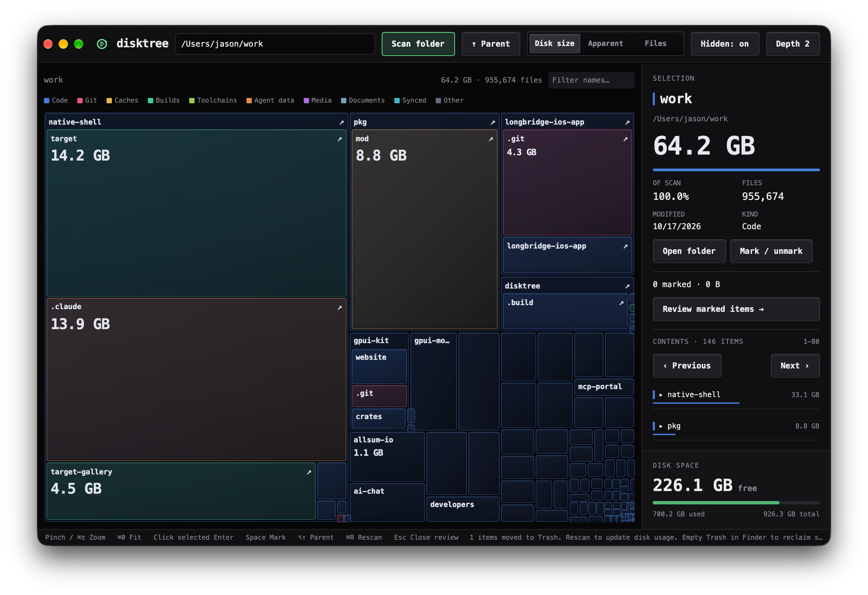Open target-gallery with its arrow icon
868x595 pixels.
(x=309, y=472)
